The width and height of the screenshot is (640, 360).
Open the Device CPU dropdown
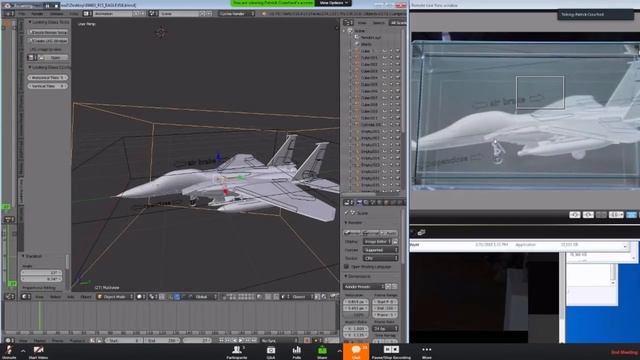click(x=380, y=258)
